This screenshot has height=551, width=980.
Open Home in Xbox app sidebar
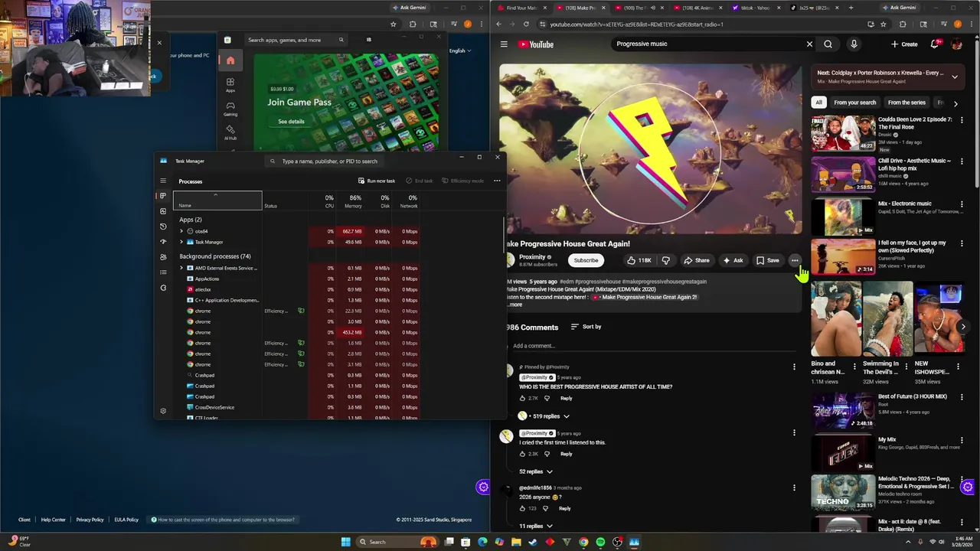point(230,60)
